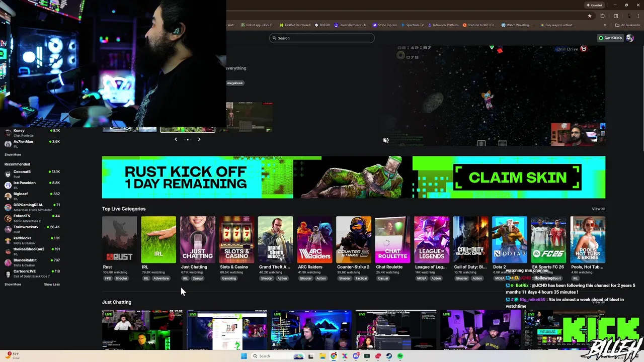Click the megabonk tag on featured stream

tap(235, 83)
